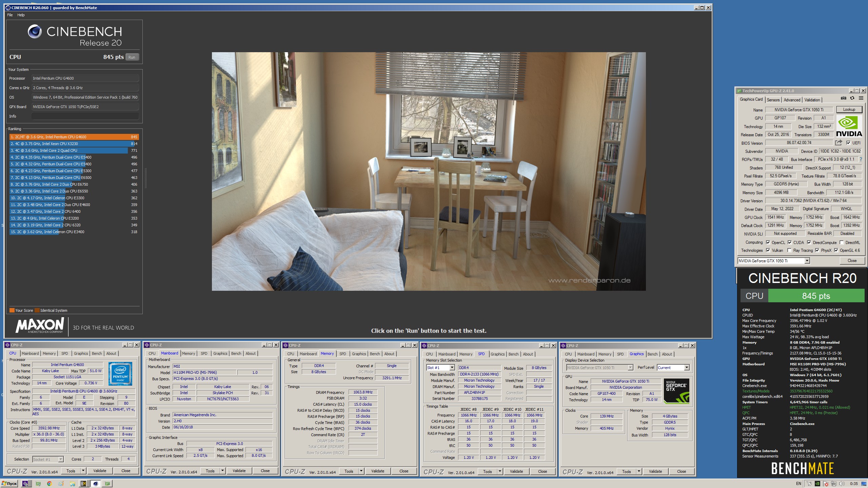868x488 pixels.
Task: Click the NVIDIA tray icon
Action: 817,484
